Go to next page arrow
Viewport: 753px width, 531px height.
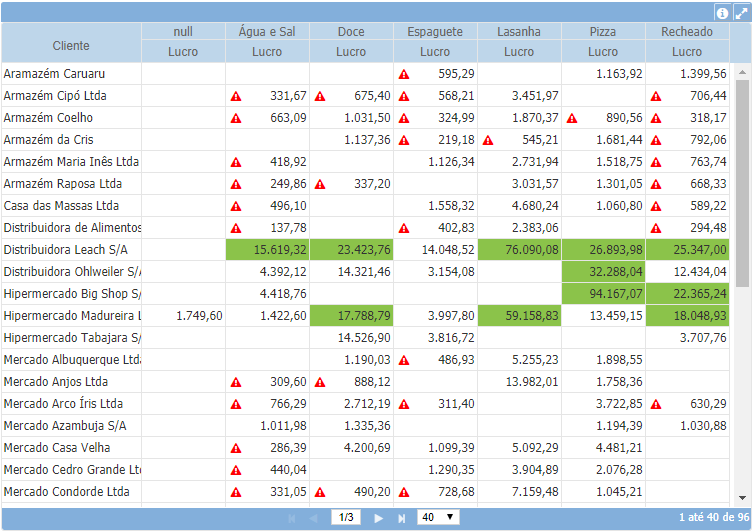tap(378, 518)
